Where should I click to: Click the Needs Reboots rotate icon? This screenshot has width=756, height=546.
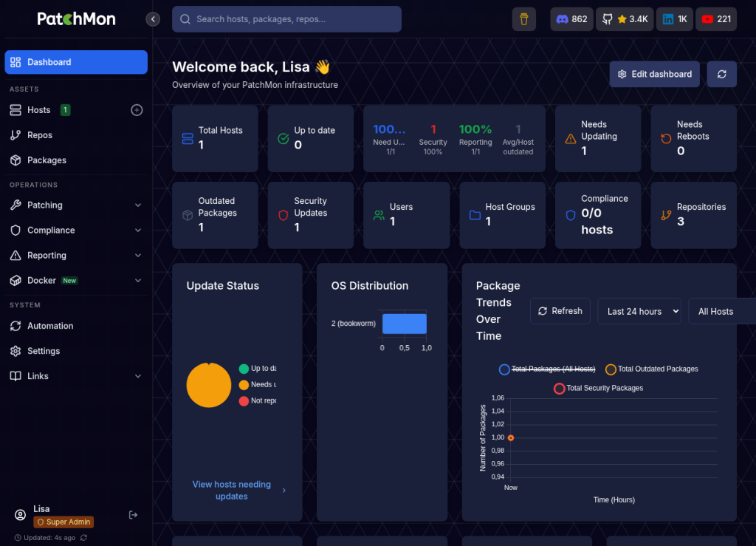(x=666, y=139)
